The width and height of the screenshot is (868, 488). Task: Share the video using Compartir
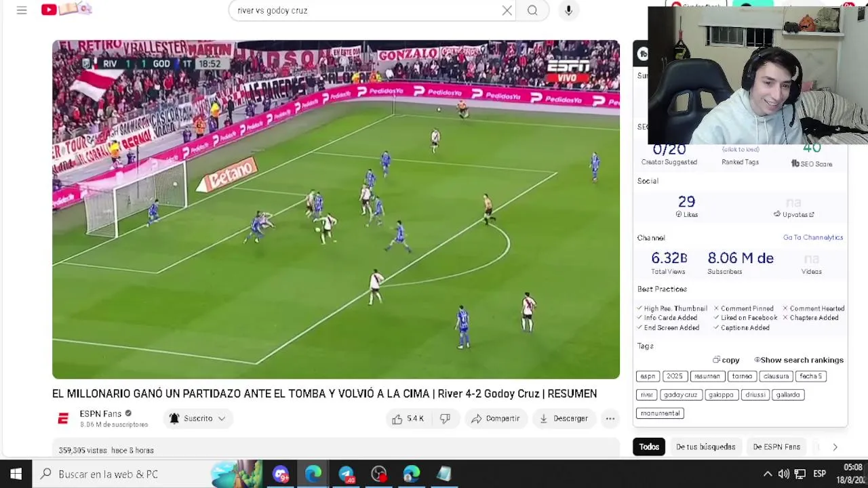click(x=496, y=419)
